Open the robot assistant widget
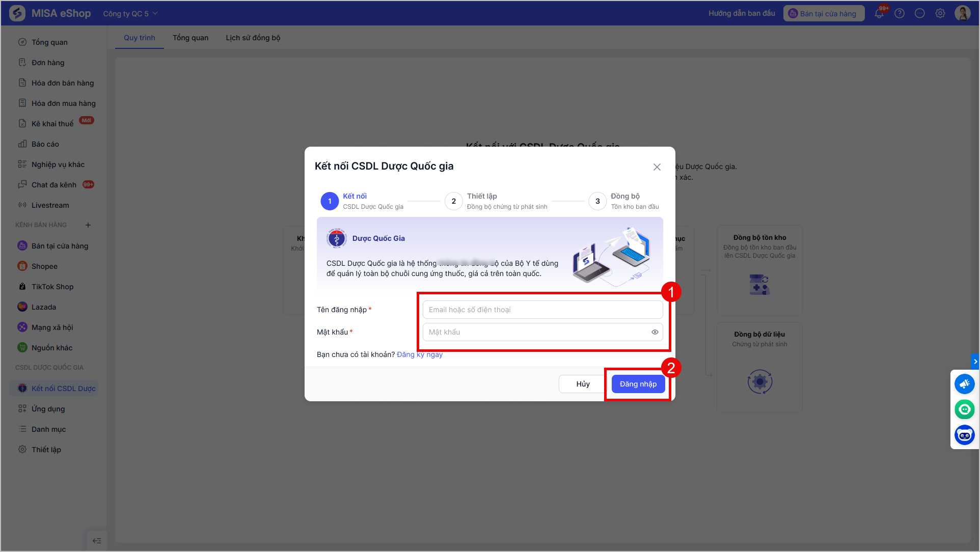Image resolution: width=980 pixels, height=552 pixels. pos(965,435)
